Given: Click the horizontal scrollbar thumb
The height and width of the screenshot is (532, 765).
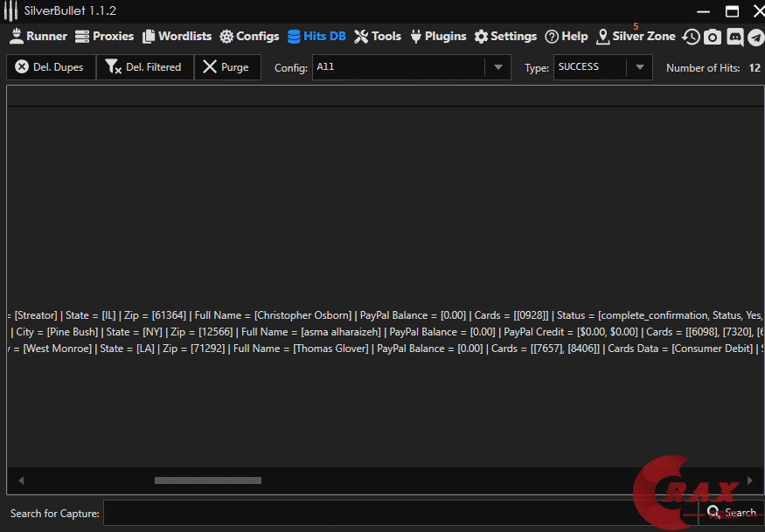Looking at the screenshot, I should pyautogui.click(x=208, y=480).
